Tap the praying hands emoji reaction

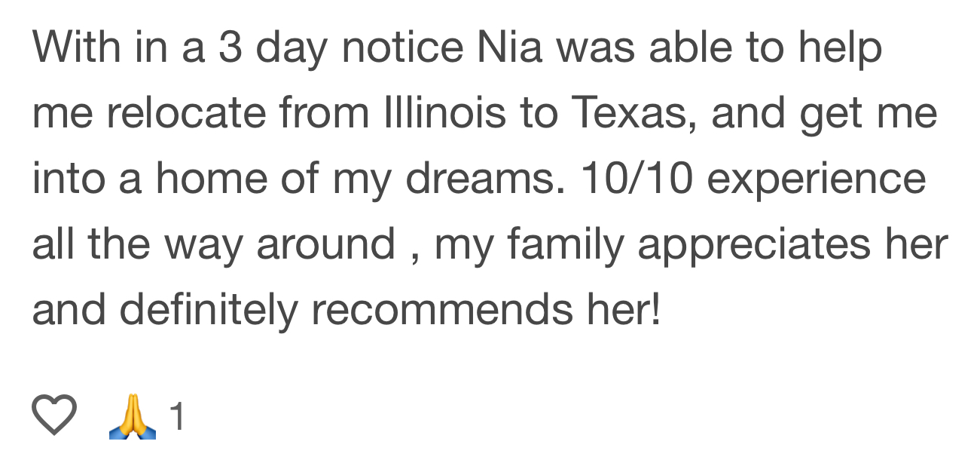133,417
